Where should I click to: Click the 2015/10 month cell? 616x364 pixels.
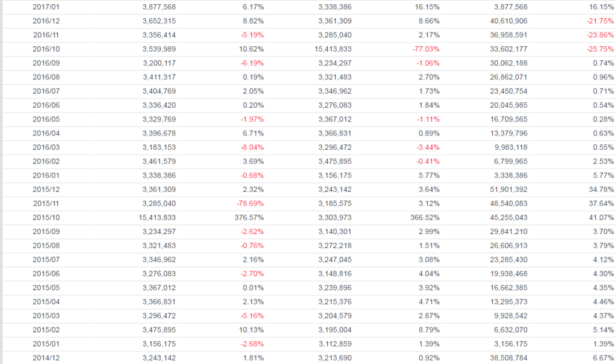pyautogui.click(x=45, y=217)
